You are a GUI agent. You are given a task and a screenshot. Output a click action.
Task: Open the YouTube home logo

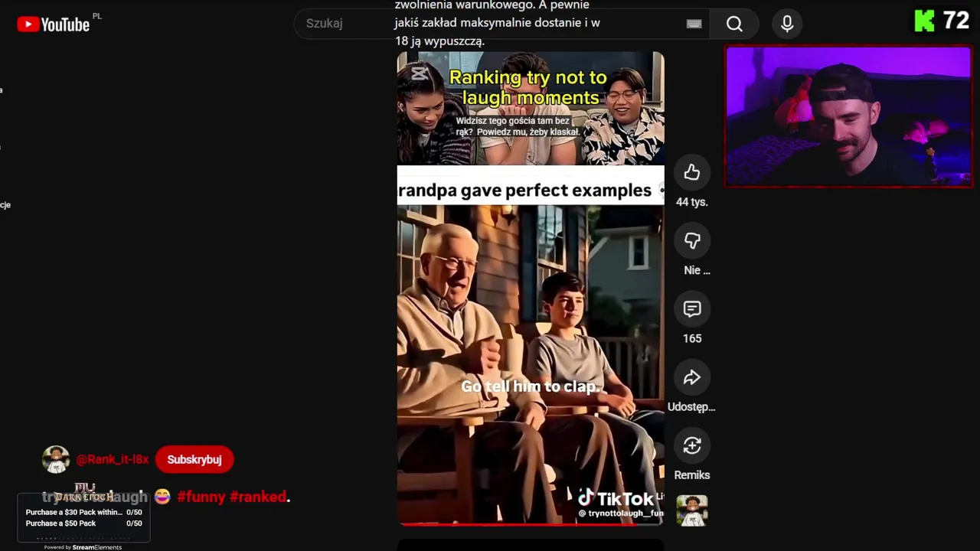point(54,24)
